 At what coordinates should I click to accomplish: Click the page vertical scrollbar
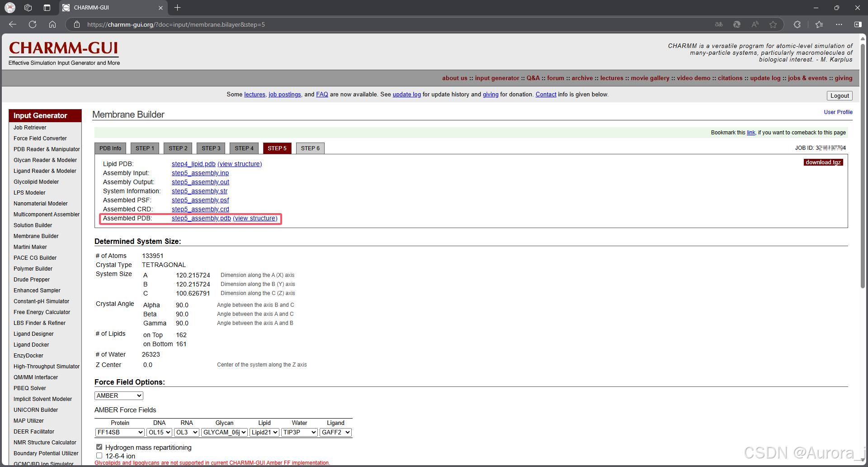click(863, 165)
